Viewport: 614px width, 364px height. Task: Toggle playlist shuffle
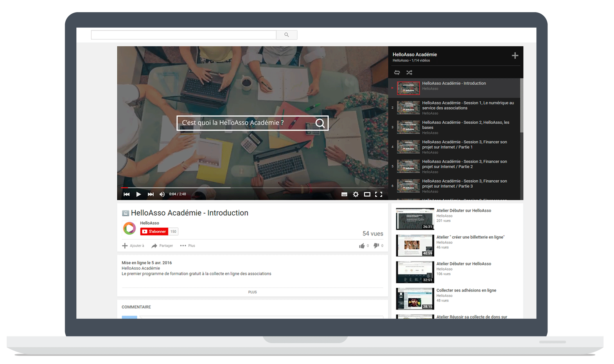click(409, 72)
